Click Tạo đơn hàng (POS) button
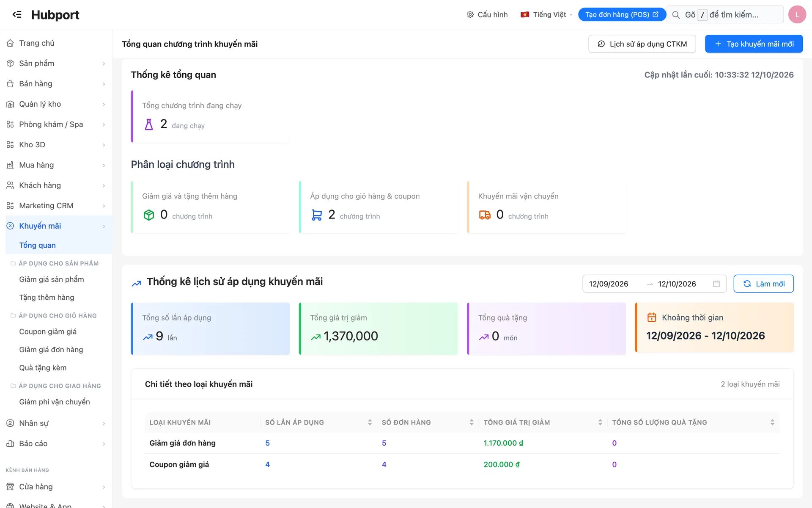 [x=622, y=14]
